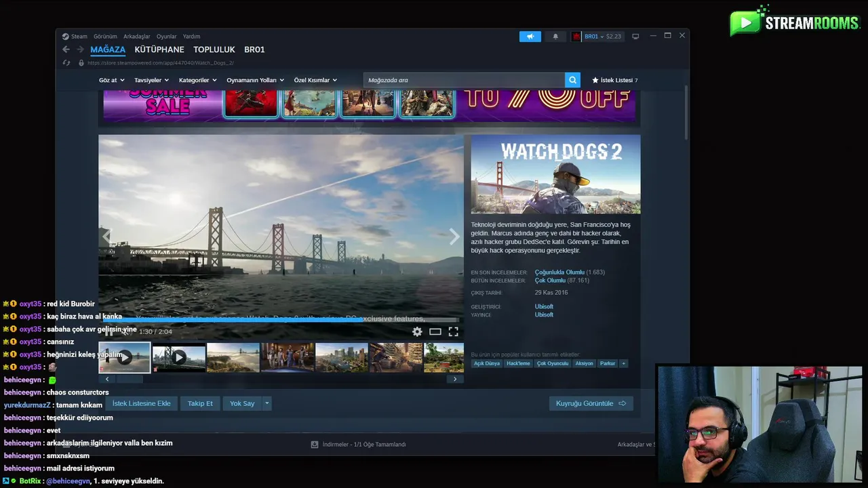The height and width of the screenshot is (488, 868).
Task: Click the store search magnifier button
Action: pyautogui.click(x=573, y=80)
